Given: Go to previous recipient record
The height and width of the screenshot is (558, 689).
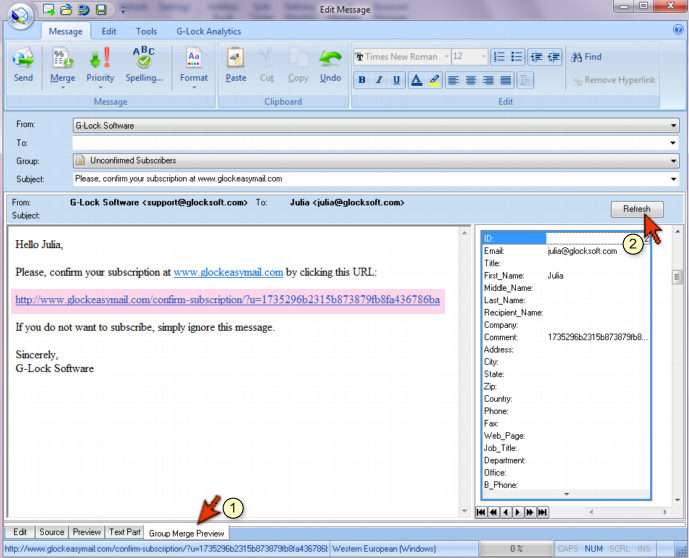Looking at the screenshot, I should [x=506, y=512].
